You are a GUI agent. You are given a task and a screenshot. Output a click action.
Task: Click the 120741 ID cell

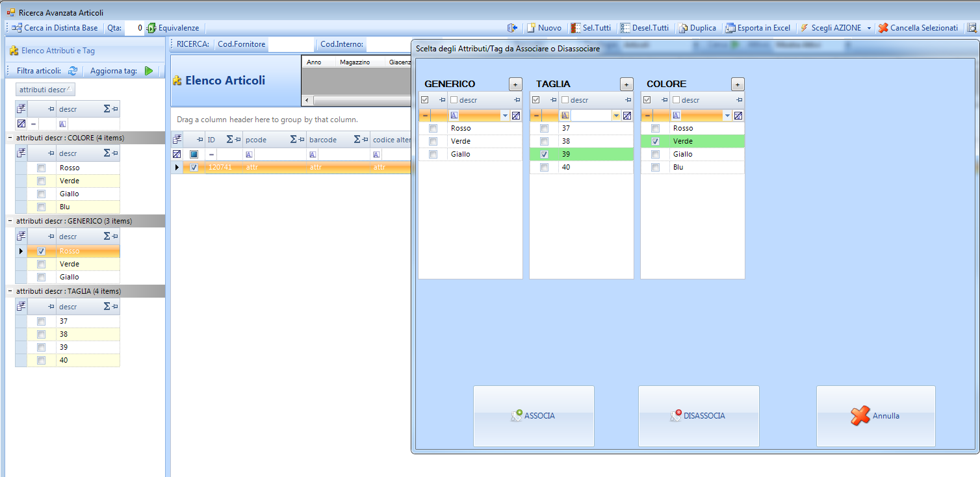point(224,167)
